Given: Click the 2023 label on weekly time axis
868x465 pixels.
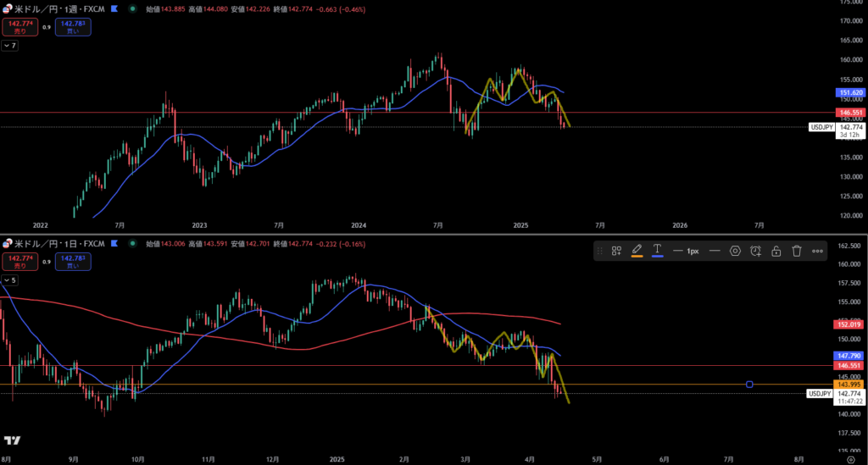Looking at the screenshot, I should click(x=199, y=225).
